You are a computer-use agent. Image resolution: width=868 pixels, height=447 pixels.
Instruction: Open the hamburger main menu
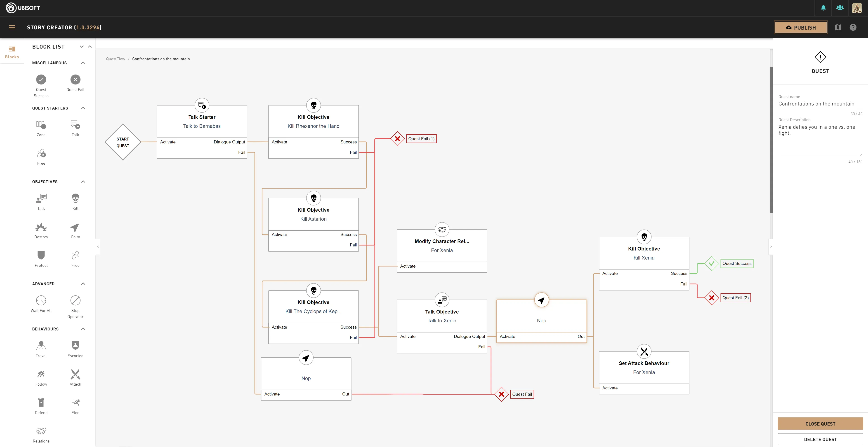coord(12,28)
